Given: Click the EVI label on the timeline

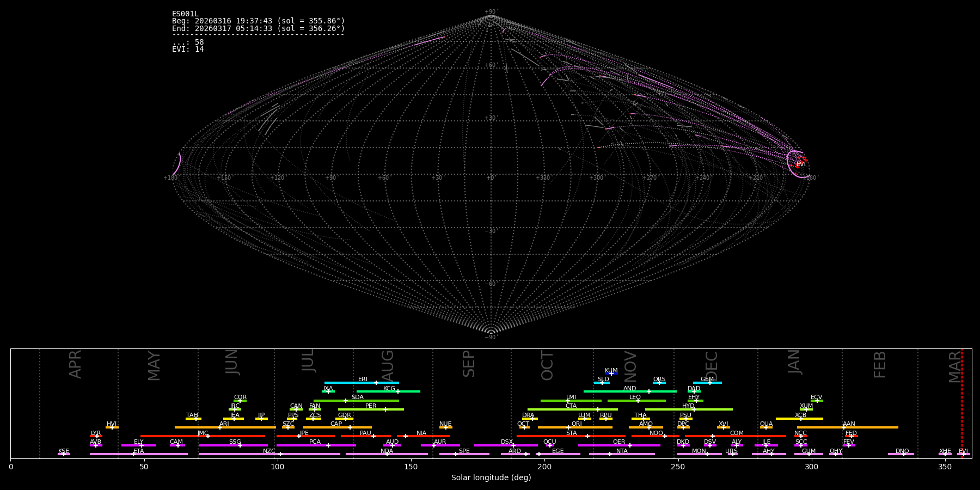Looking at the screenshot, I should [963, 451].
